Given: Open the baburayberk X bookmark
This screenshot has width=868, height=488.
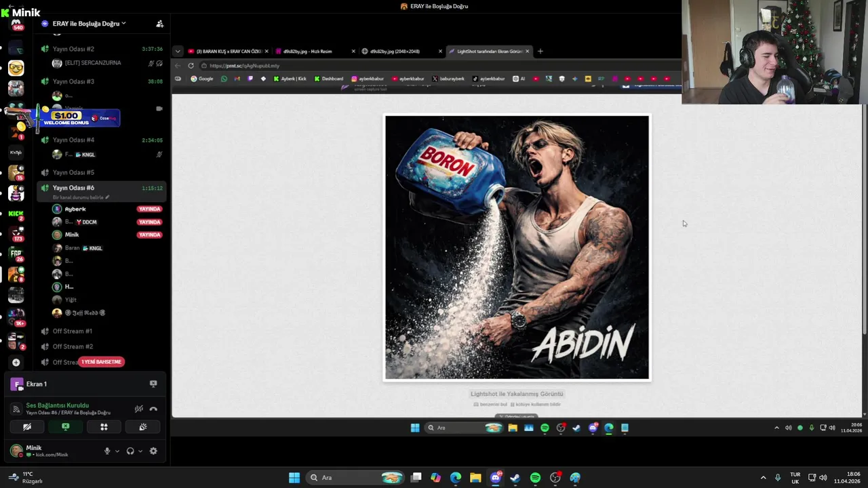Looking at the screenshot, I should [x=448, y=79].
